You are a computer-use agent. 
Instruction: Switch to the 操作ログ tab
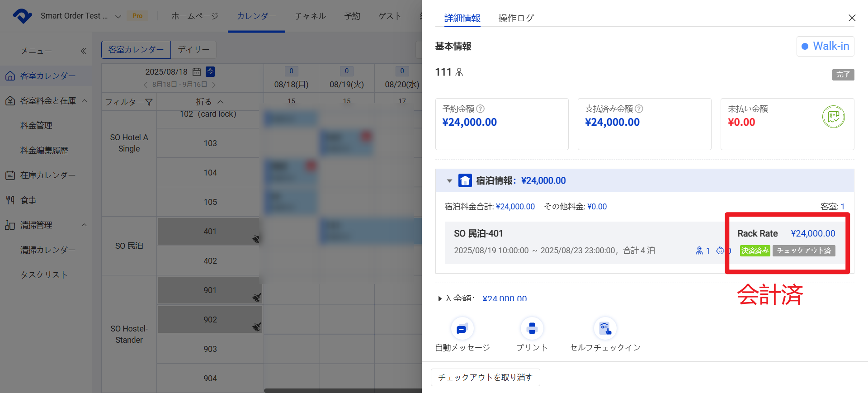point(516,18)
